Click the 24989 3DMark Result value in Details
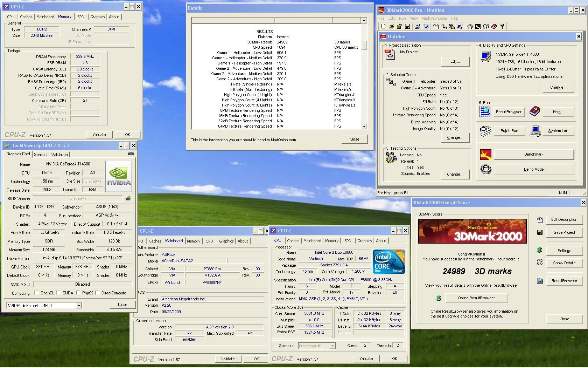588x368 pixels. click(282, 42)
